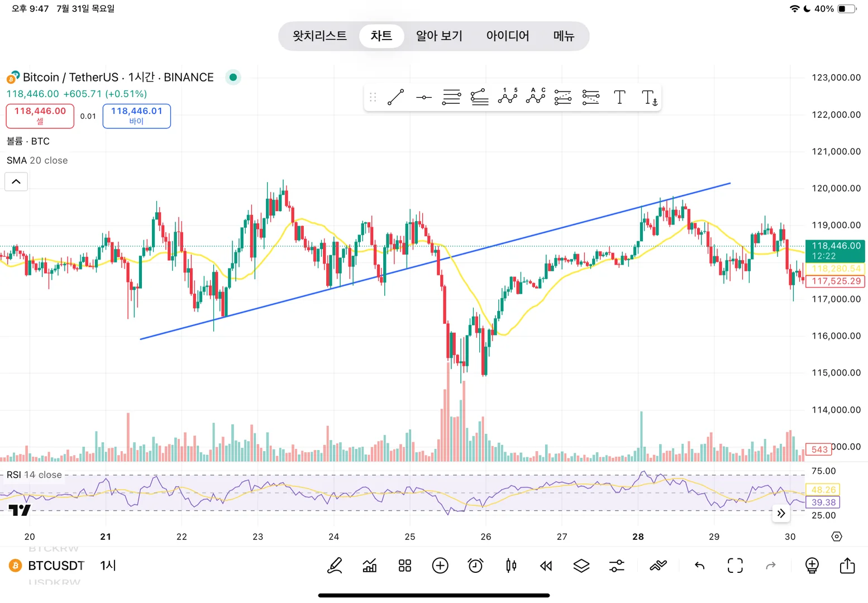The height and width of the screenshot is (603, 868).
Task: Tap the Do Not Disturb moon icon
Action: coord(807,9)
